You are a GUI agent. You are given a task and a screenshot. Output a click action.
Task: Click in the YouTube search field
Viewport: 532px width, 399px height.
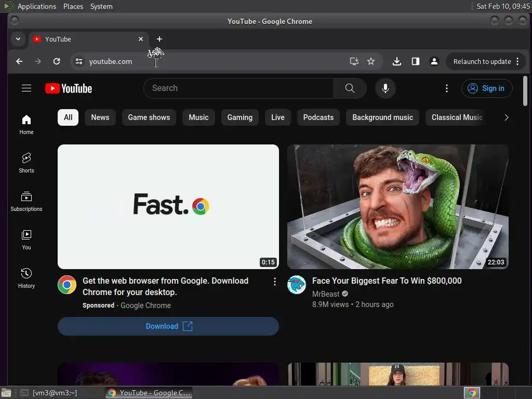click(x=238, y=88)
